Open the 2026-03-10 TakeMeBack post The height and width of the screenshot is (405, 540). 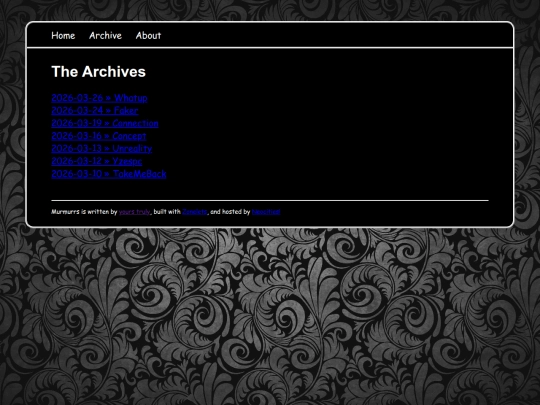coord(109,174)
